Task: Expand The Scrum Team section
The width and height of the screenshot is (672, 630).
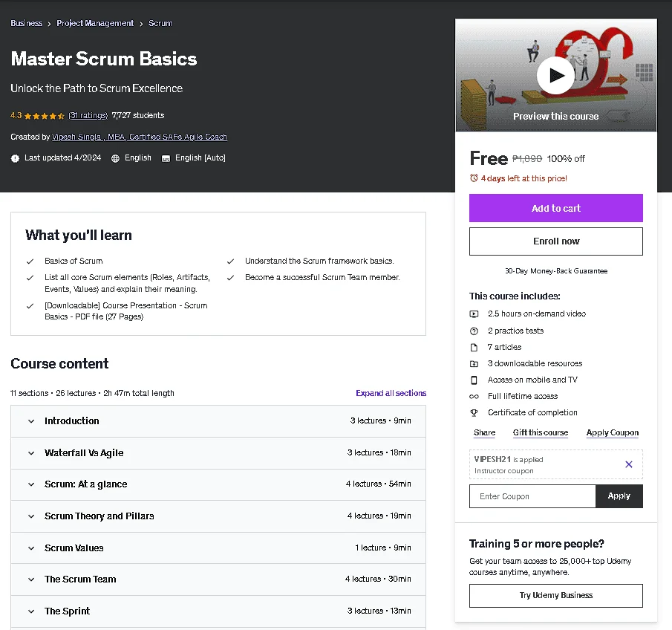Action: point(218,579)
